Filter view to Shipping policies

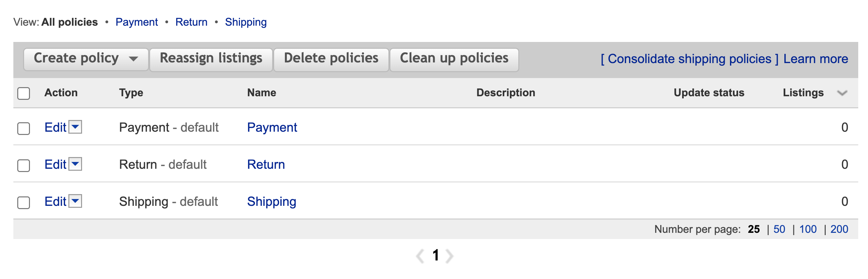pyautogui.click(x=245, y=22)
